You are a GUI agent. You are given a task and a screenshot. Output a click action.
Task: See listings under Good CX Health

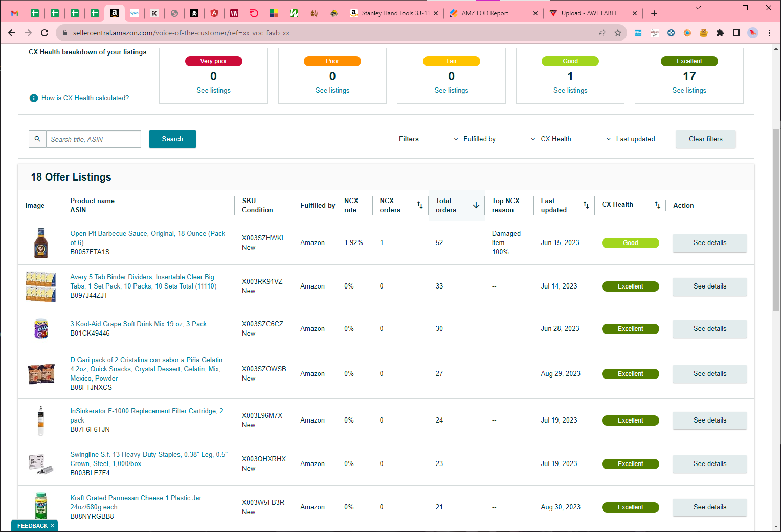[x=570, y=90]
